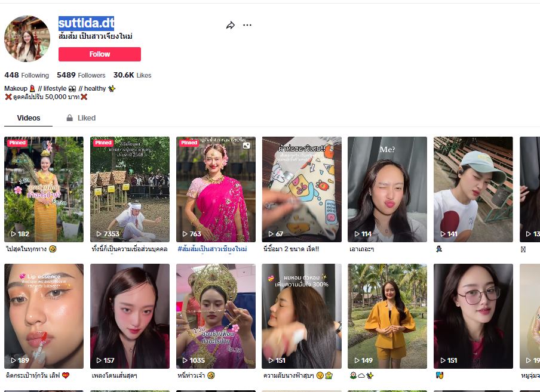Open the 'Me?' winking face video
The image size is (540, 392).
point(388,189)
